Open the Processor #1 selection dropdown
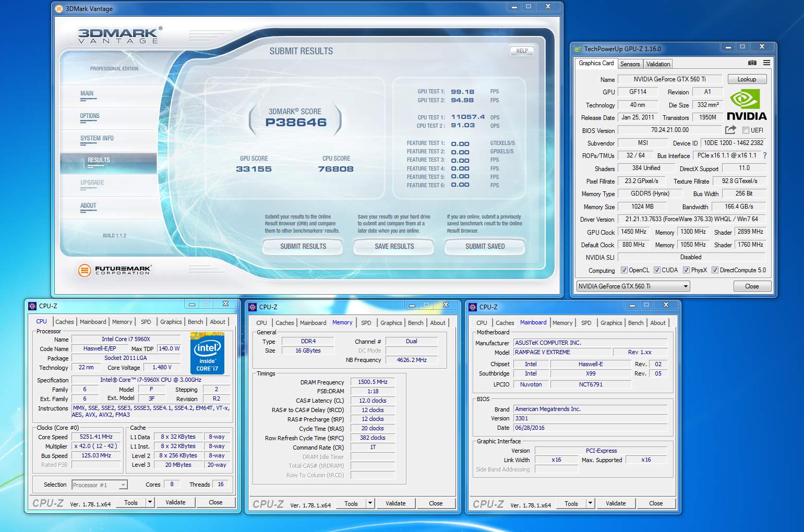804x532 pixels. pos(99,485)
